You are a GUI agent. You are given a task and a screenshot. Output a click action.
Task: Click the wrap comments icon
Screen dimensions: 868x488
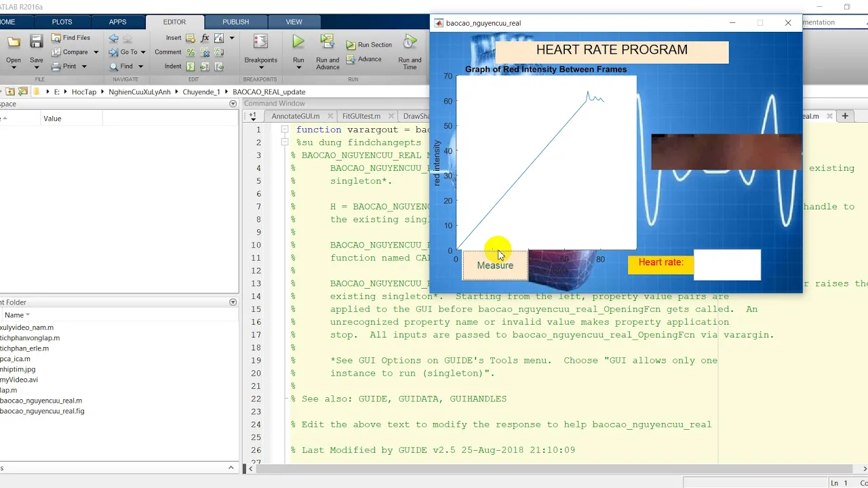(219, 52)
